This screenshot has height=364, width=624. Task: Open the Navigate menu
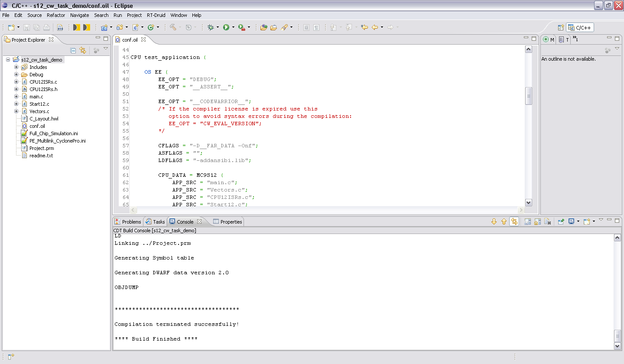[x=79, y=15]
